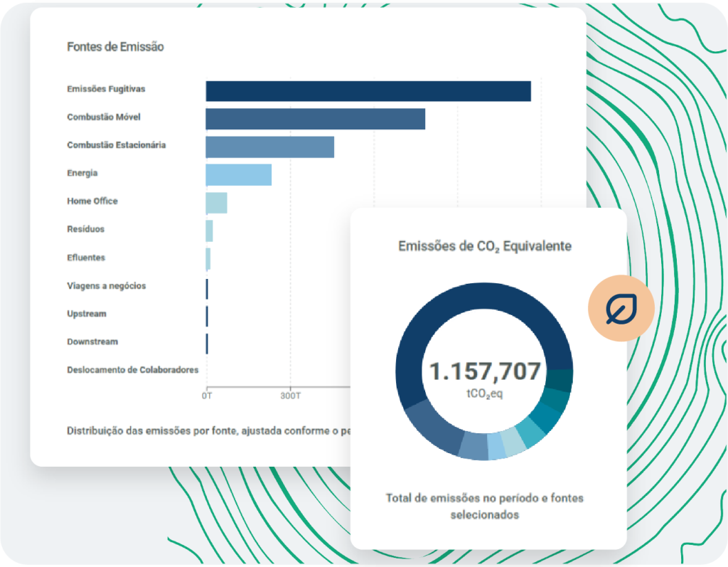Viewport: 728px width, 567px height.
Task: Click the orange leaf icon badge
Action: pyautogui.click(x=621, y=308)
